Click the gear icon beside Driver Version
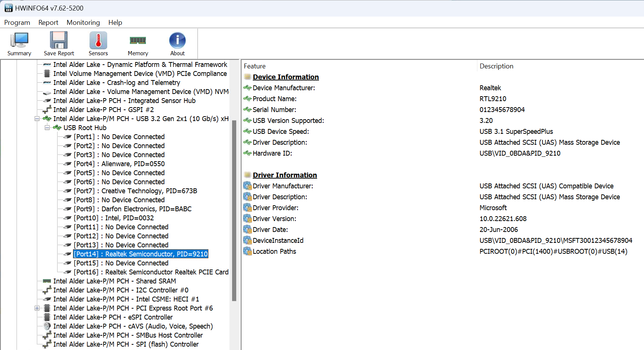Image resolution: width=644 pixels, height=350 pixels. coord(248,219)
